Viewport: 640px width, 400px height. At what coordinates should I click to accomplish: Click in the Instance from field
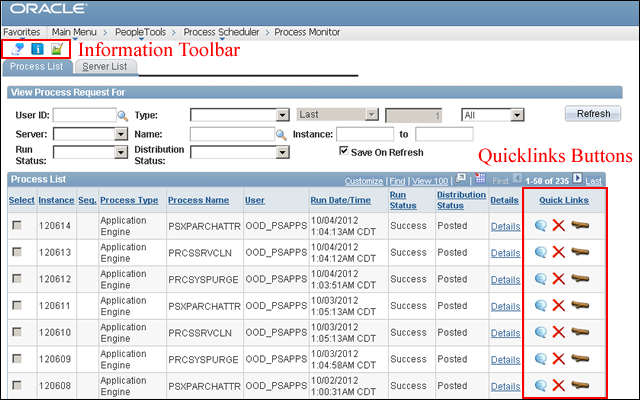(x=365, y=134)
